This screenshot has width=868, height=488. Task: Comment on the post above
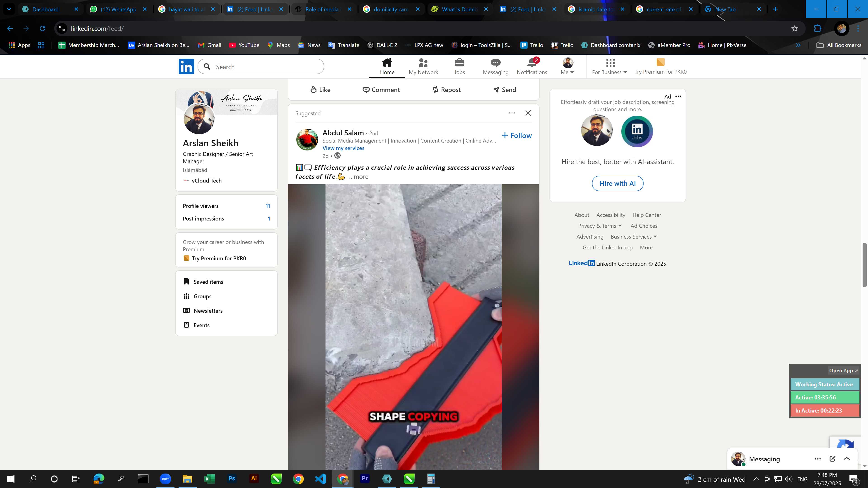pos(381,90)
